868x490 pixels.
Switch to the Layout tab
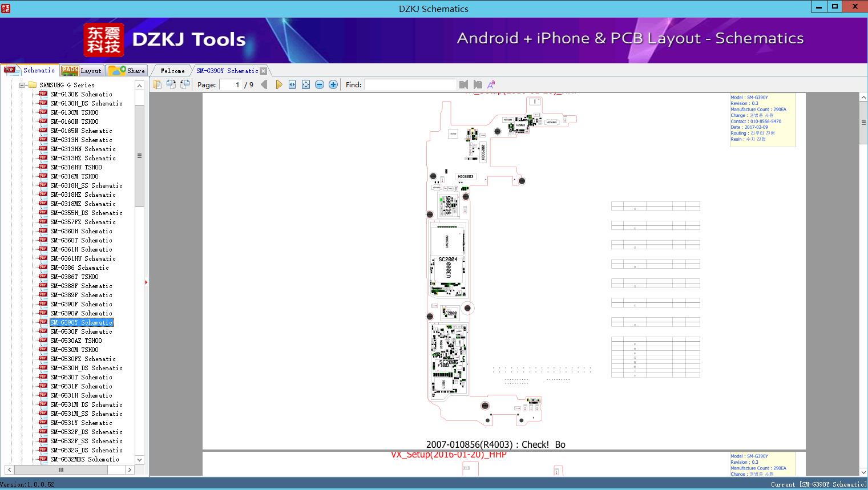click(82, 71)
